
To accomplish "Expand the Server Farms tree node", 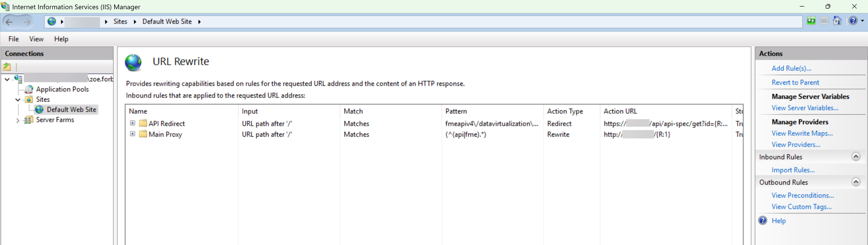I will click(17, 120).
